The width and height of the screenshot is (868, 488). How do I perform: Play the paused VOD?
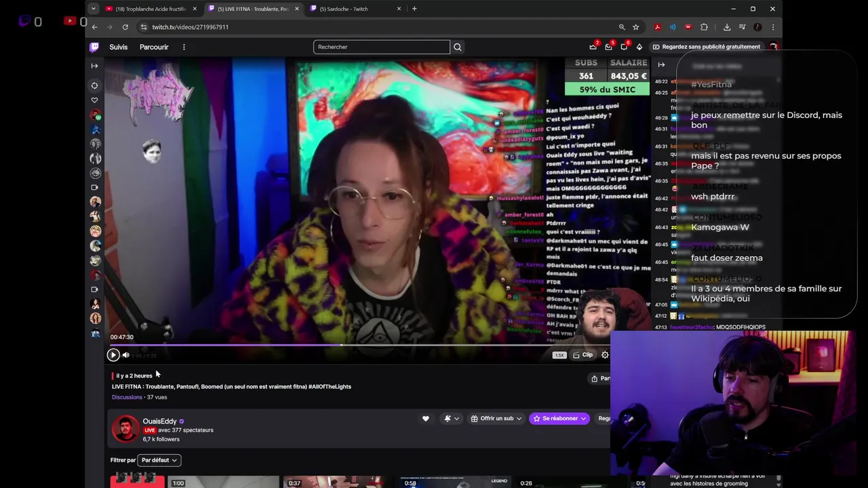(x=113, y=354)
